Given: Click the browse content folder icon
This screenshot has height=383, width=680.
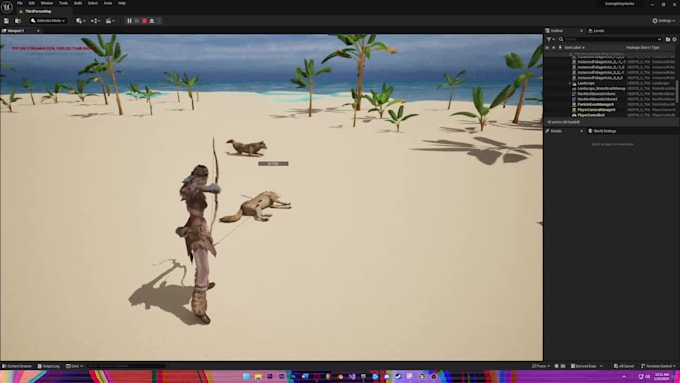Looking at the screenshot, I should pyautogui.click(x=18, y=21).
